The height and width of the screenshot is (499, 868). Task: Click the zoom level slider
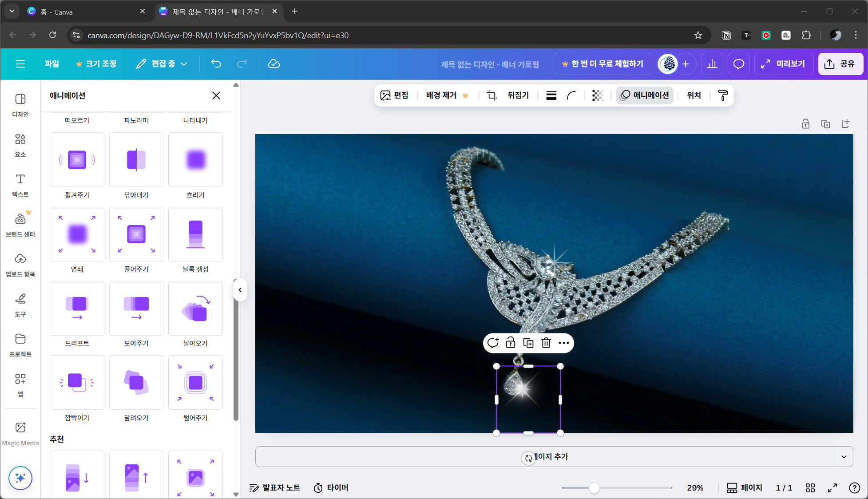tap(594, 488)
